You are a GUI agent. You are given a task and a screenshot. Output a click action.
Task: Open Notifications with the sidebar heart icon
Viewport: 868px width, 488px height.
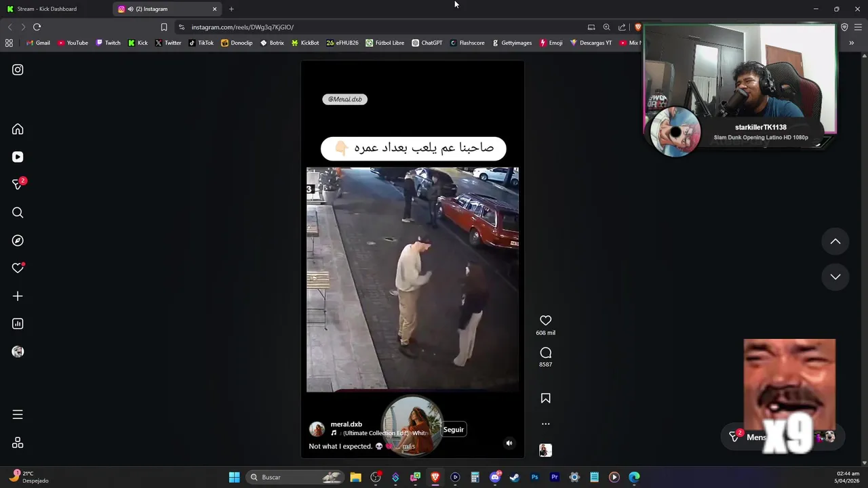(x=18, y=268)
